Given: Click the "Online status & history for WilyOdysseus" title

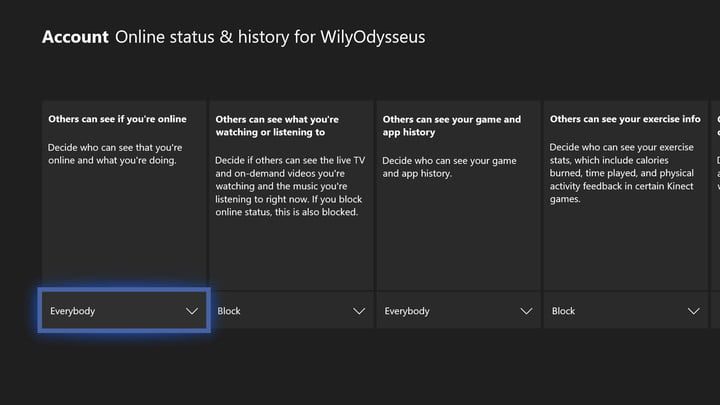Looking at the screenshot, I should point(269,38).
